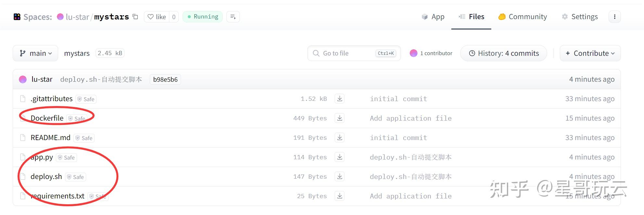Open commit hash b98e5b6
The image size is (644, 215).
[x=165, y=79]
